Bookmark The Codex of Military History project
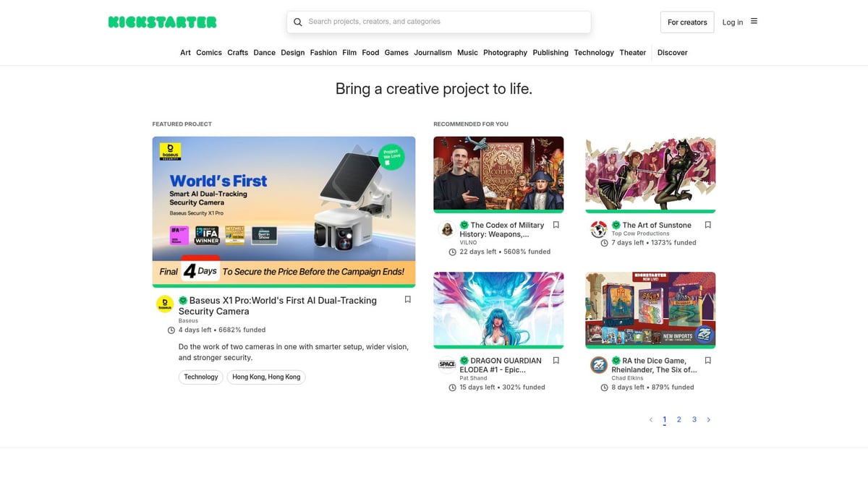This screenshot has height=488, width=868. pyautogui.click(x=556, y=225)
